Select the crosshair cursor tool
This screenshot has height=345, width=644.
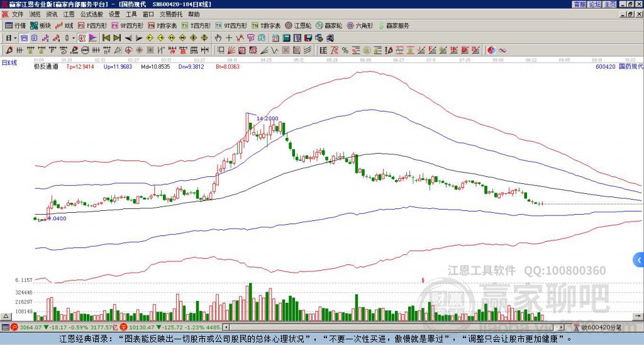coord(229,38)
